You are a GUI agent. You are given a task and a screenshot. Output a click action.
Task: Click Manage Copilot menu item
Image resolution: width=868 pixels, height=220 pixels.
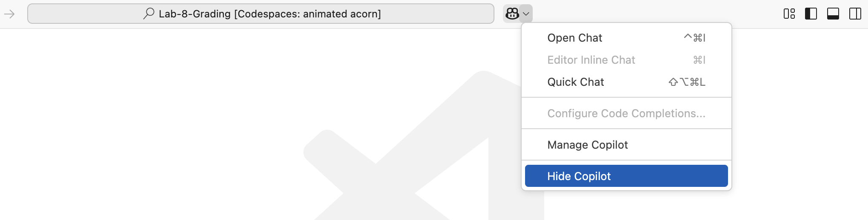tap(626, 145)
